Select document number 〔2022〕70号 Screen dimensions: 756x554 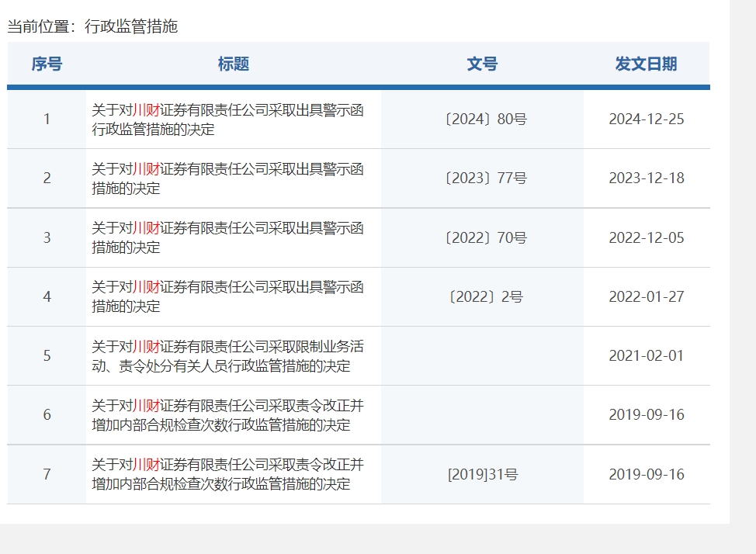coord(486,237)
